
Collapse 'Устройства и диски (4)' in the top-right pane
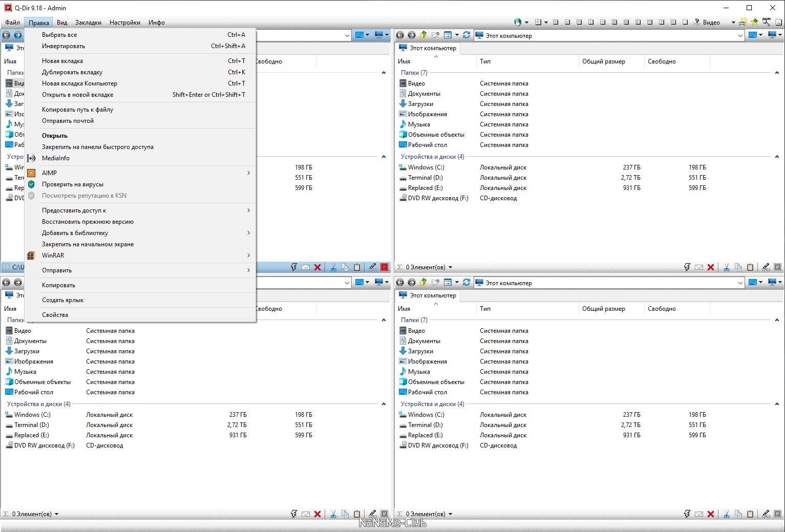pos(777,157)
